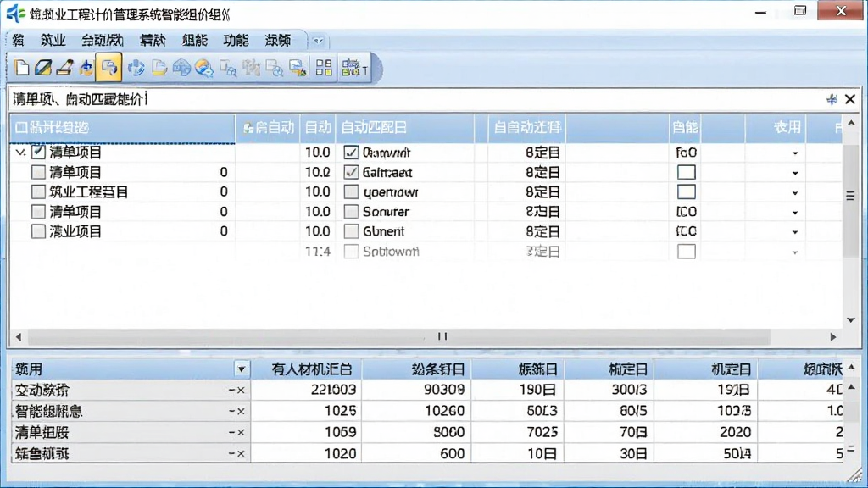Open dropdown arrow in ypemowr row
The height and width of the screenshot is (488, 868).
click(795, 193)
